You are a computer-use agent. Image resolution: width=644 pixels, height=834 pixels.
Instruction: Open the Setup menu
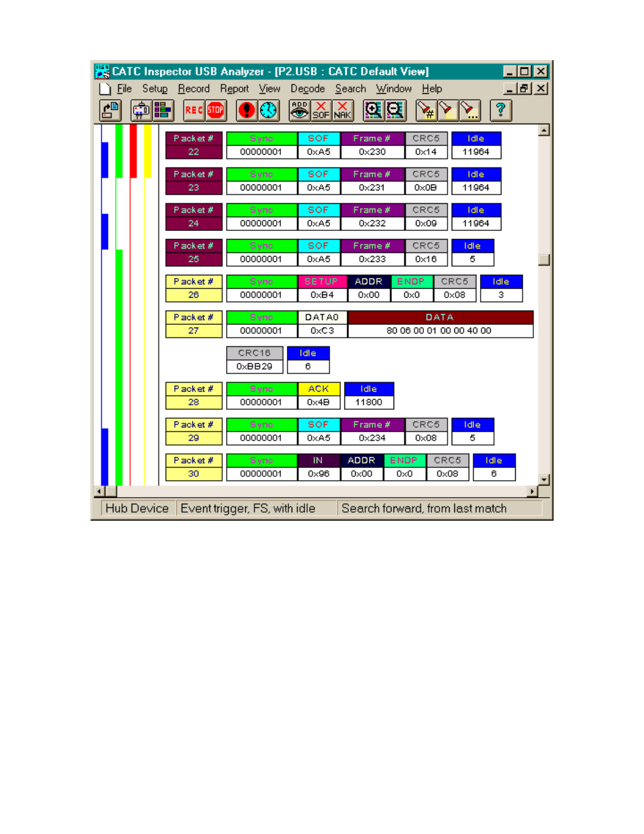[155, 88]
